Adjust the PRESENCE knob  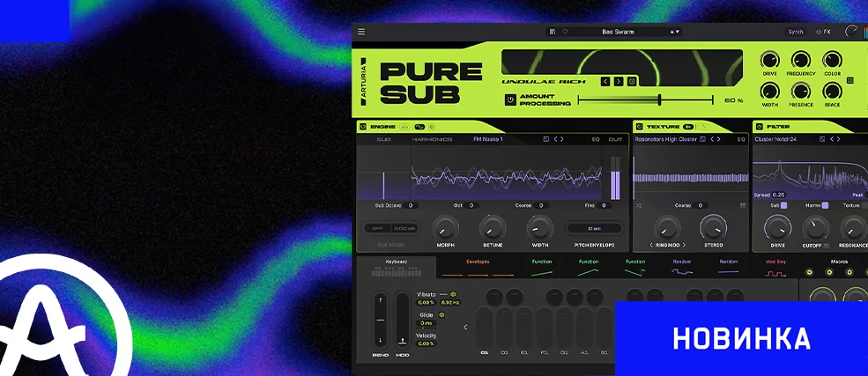tap(800, 91)
